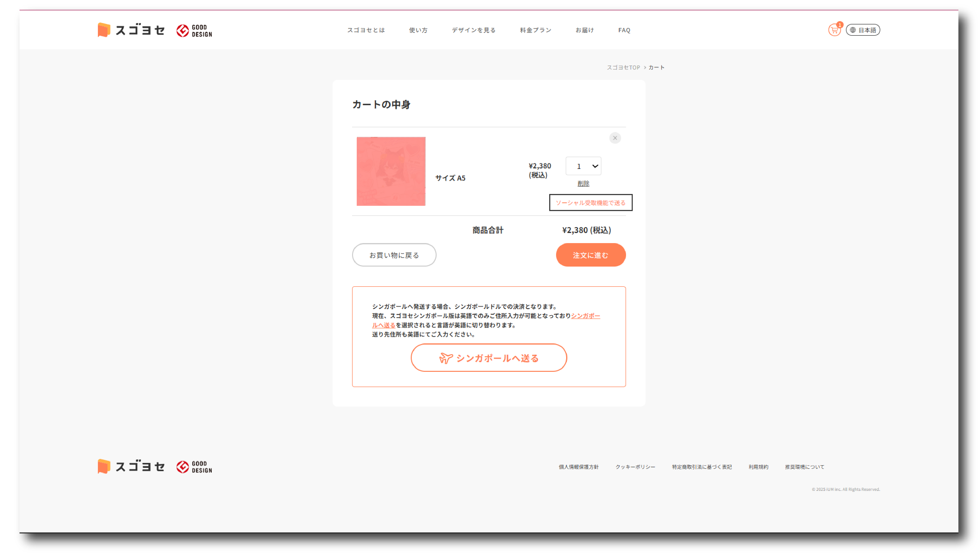
Task: Click ソーシャル受取機能で送る button
Action: [x=590, y=203]
